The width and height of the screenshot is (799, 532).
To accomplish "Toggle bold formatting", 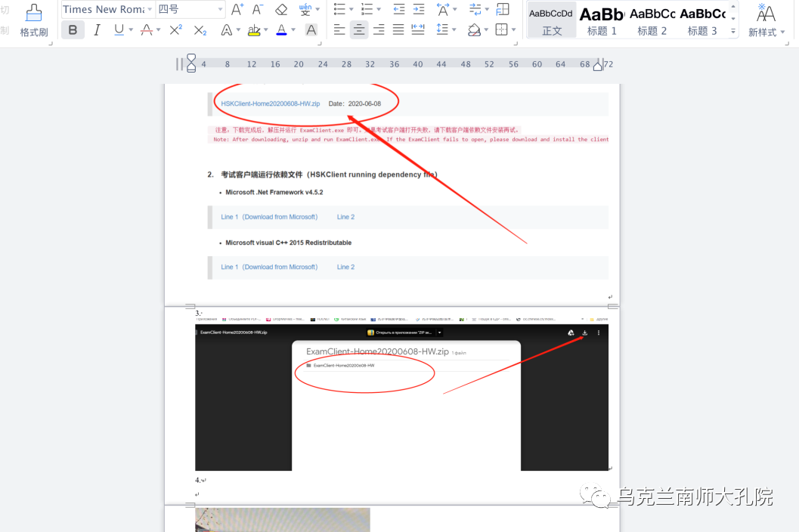I will point(73,30).
